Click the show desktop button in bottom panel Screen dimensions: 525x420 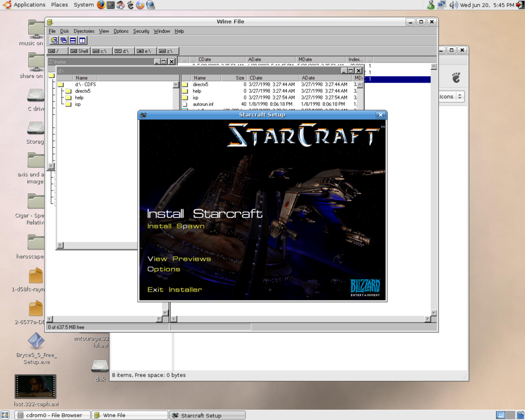point(5,415)
